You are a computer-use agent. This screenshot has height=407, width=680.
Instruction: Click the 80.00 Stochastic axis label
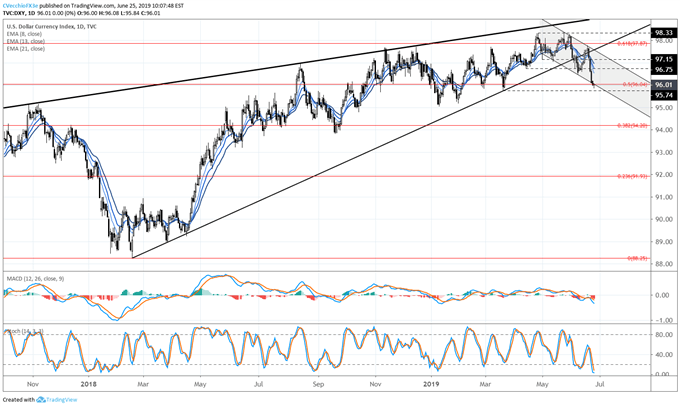664,335
